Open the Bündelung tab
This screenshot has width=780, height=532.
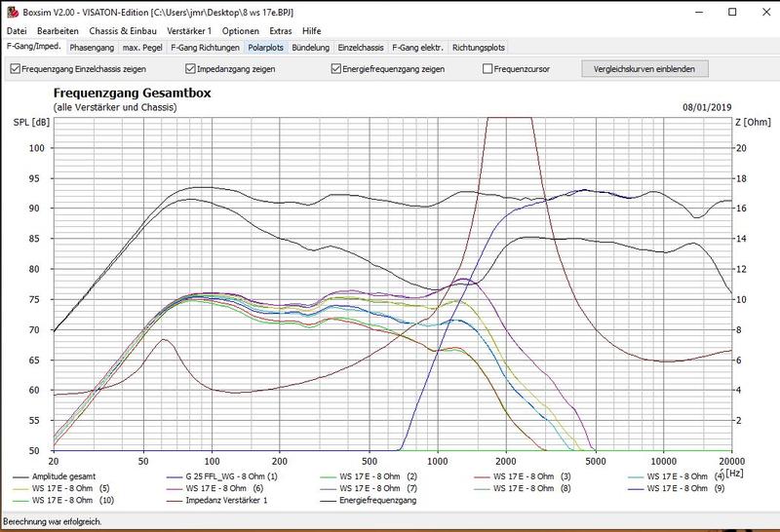[x=312, y=47]
